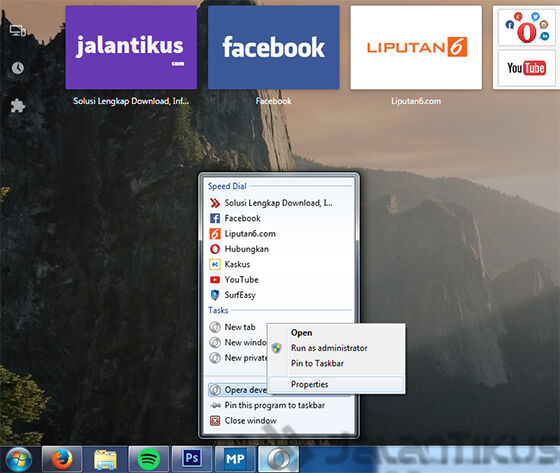560x473 pixels.
Task: Click the Opera developer jump list entry
Action: point(238,390)
